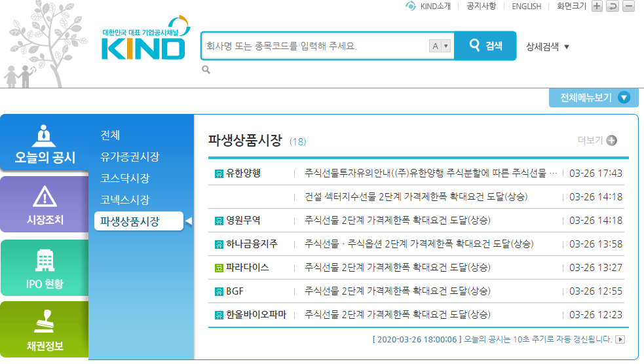Increase screen size with the plus icon
This screenshot has height=364, width=644.
point(597,6)
